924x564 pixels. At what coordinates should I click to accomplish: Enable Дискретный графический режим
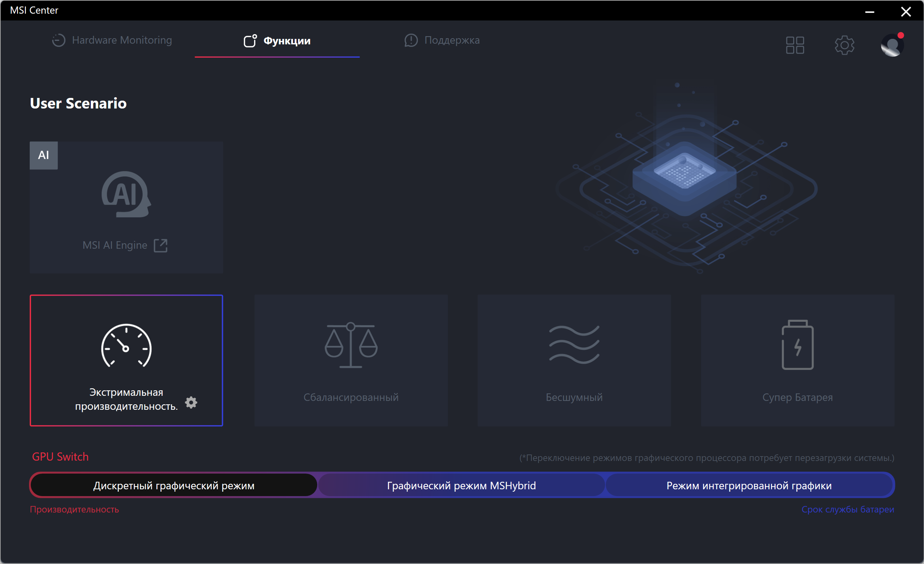[x=173, y=485]
